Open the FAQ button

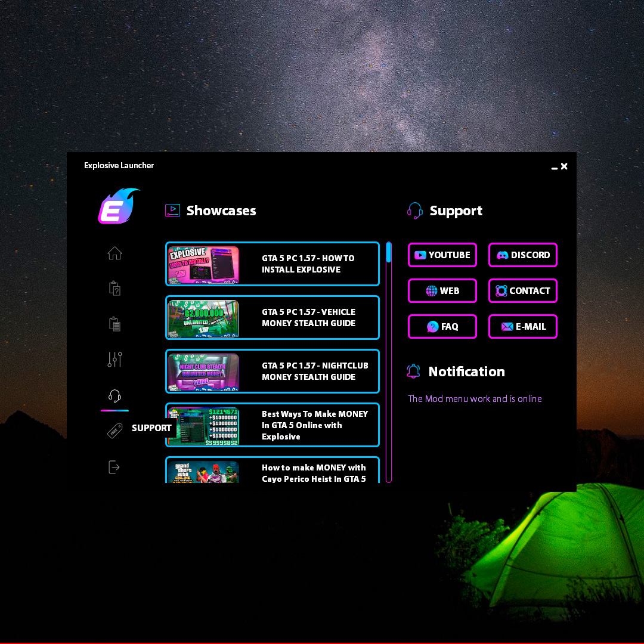click(x=442, y=327)
